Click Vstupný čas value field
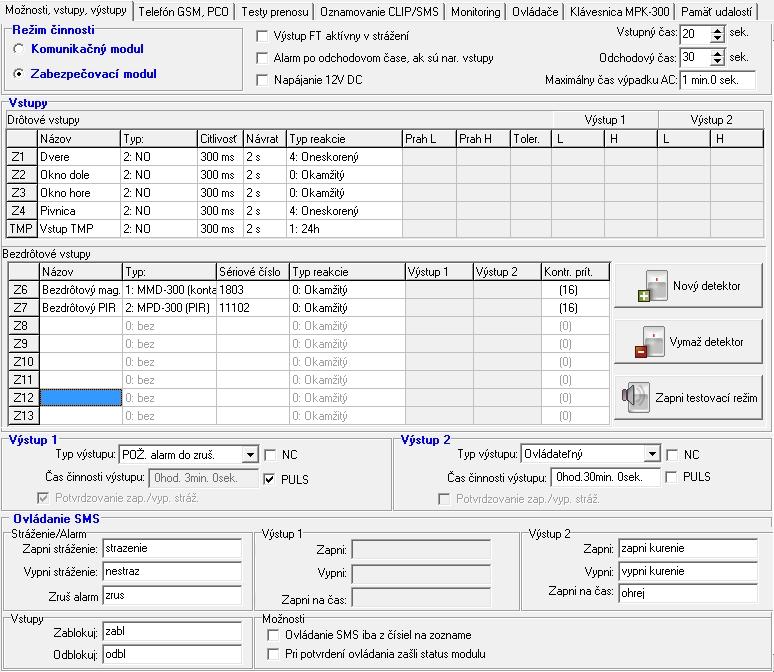 [x=696, y=34]
